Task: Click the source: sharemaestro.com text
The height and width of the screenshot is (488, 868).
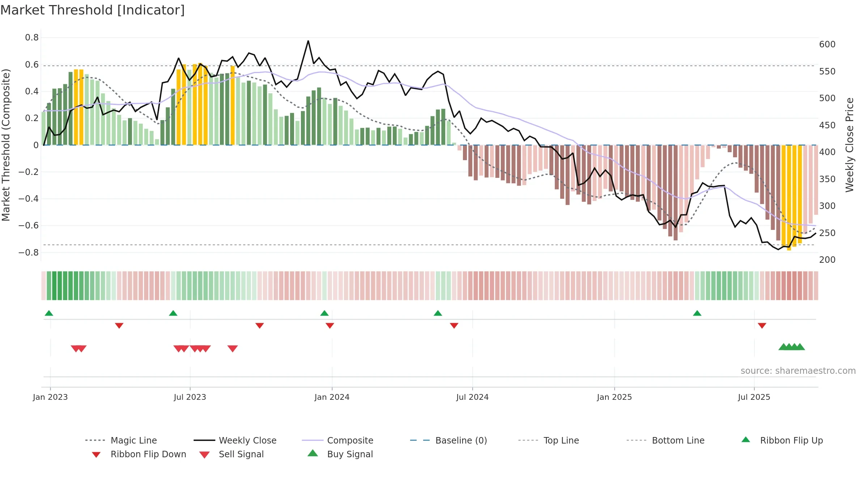Action: pyautogui.click(x=798, y=371)
